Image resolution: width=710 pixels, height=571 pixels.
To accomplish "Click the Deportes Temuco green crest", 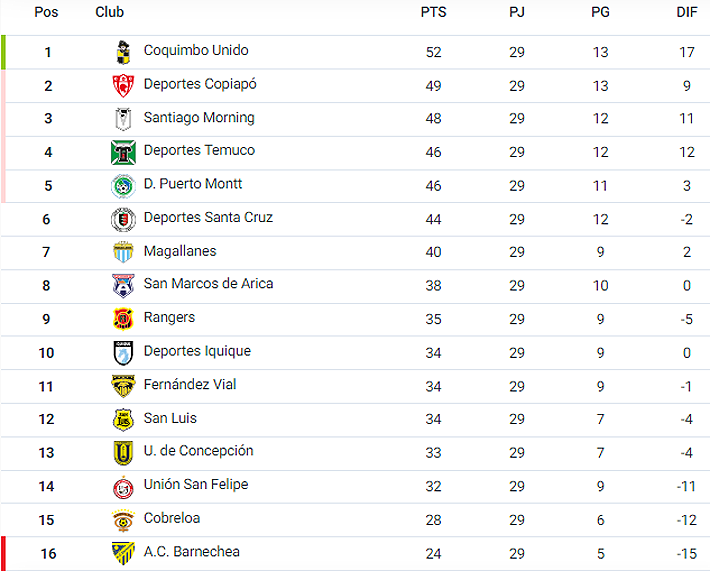I will point(122,152).
